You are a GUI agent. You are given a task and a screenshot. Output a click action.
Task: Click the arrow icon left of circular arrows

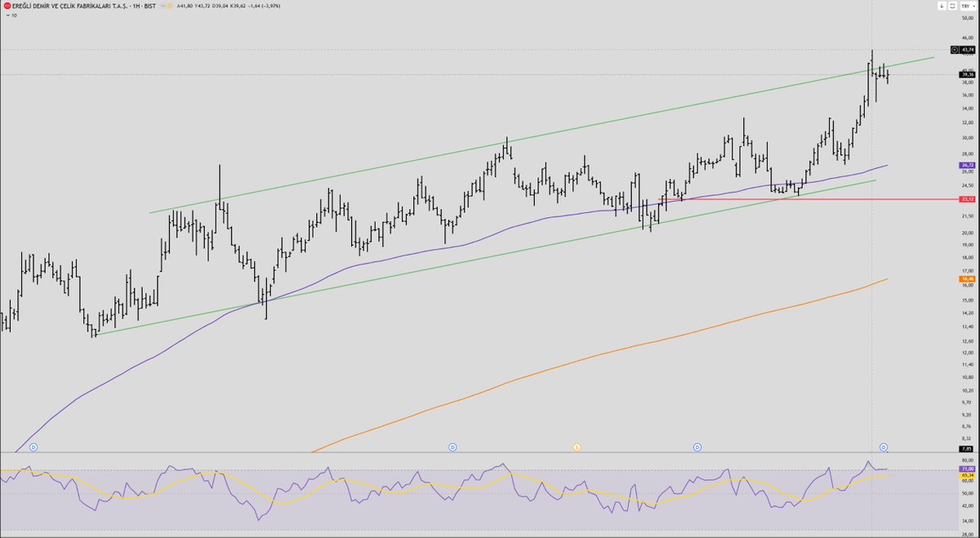click(x=942, y=6)
